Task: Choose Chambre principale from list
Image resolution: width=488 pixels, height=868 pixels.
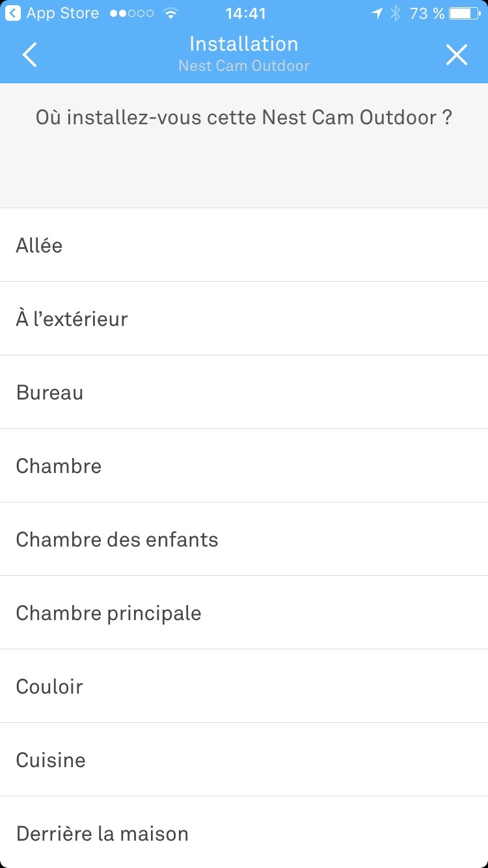Action: [x=244, y=613]
